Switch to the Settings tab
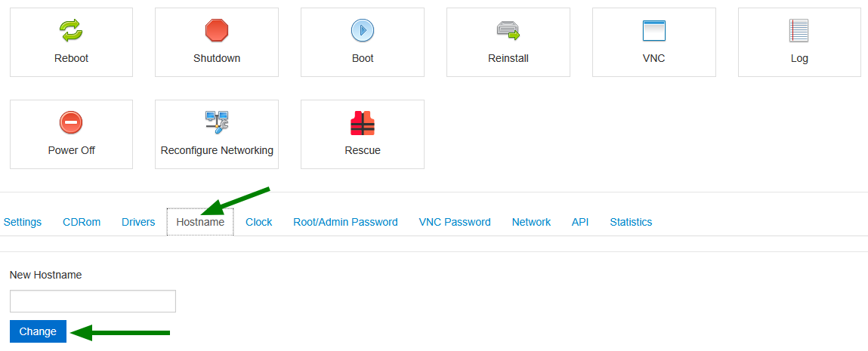The image size is (868, 351). click(x=23, y=222)
